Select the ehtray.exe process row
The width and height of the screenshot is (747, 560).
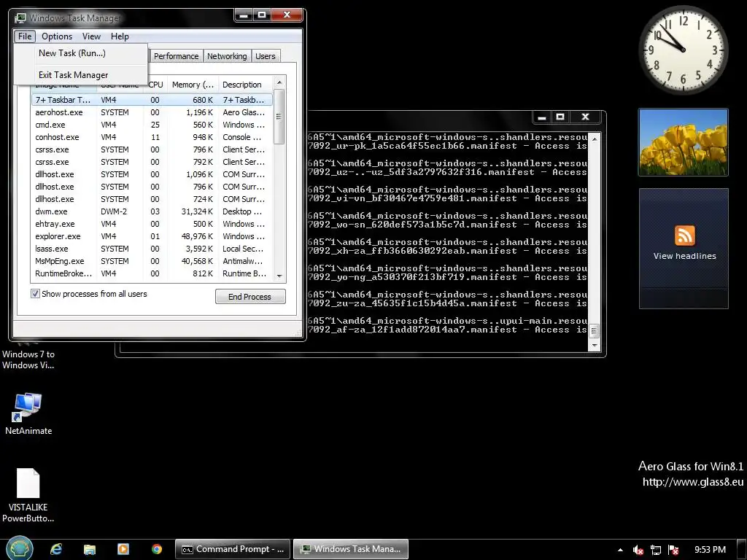(x=152, y=224)
